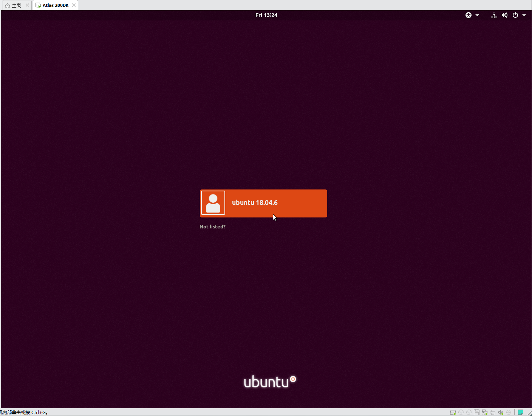Click the network adapter device status icon
Screen dimensions: 532x416
(485, 412)
